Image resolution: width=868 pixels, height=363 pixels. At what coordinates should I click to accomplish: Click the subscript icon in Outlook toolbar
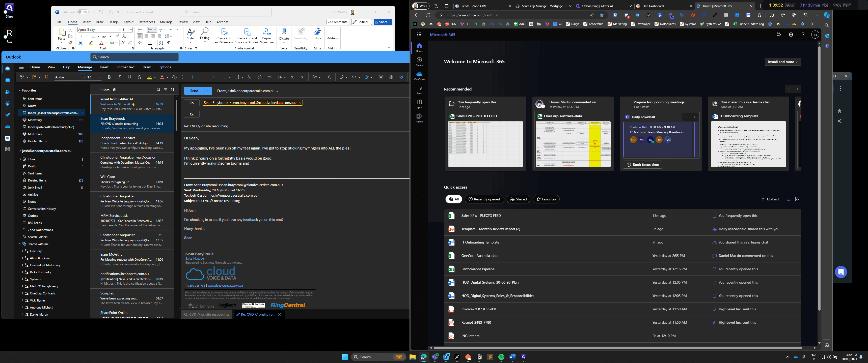pos(292,77)
